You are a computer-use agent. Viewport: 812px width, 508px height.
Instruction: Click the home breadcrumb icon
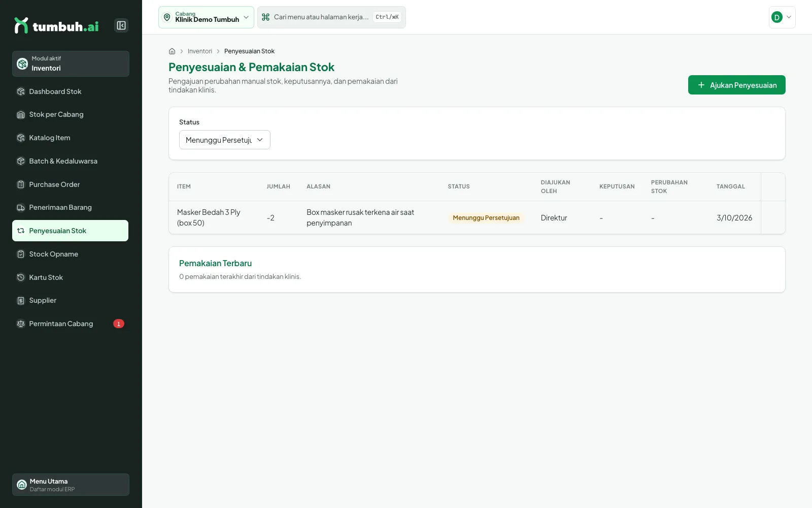[172, 51]
